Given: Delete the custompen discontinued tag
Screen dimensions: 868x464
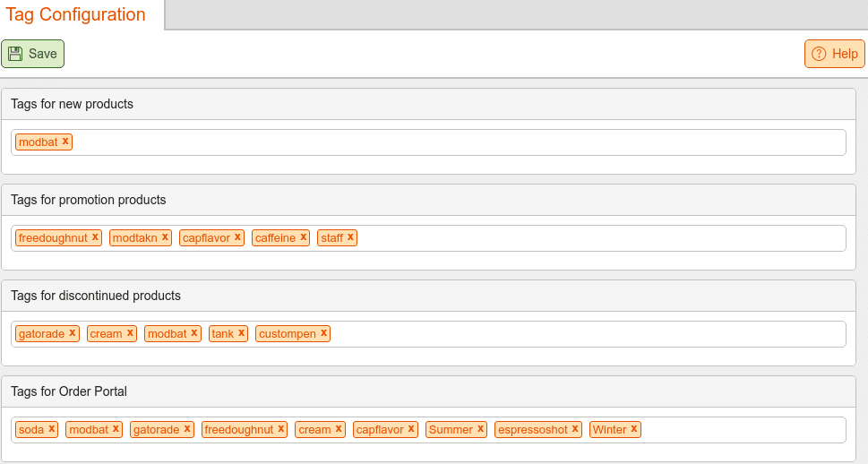Looking at the screenshot, I should 324,333.
